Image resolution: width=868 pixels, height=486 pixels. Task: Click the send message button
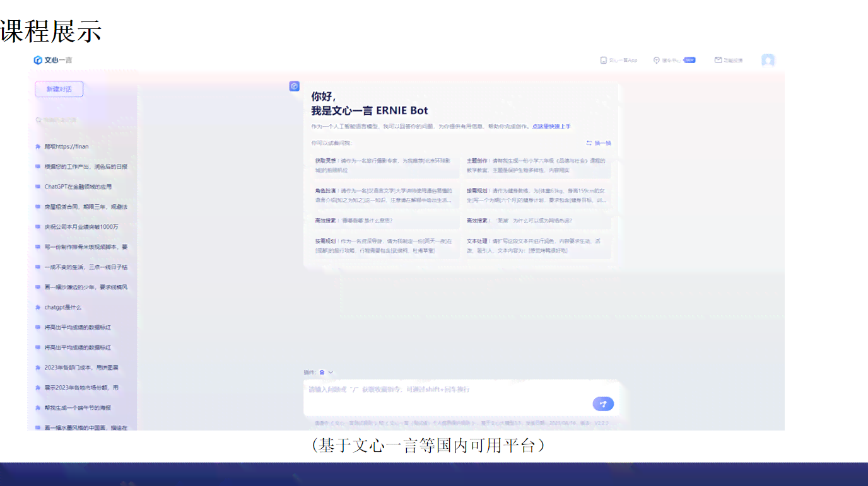pos(603,404)
